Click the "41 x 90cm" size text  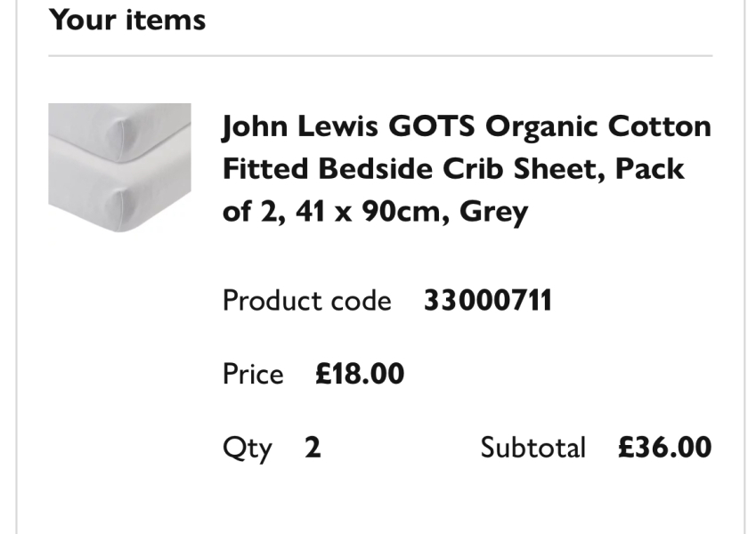click(x=368, y=213)
